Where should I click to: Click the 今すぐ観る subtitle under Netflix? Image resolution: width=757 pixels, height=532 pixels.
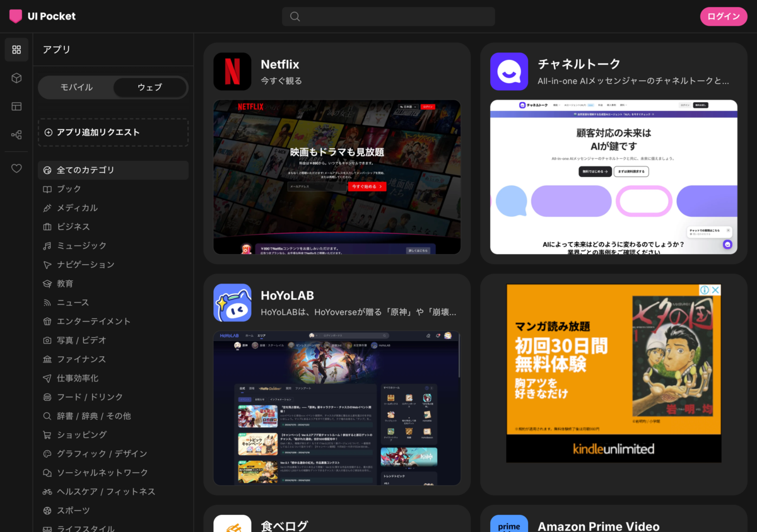pos(281,81)
